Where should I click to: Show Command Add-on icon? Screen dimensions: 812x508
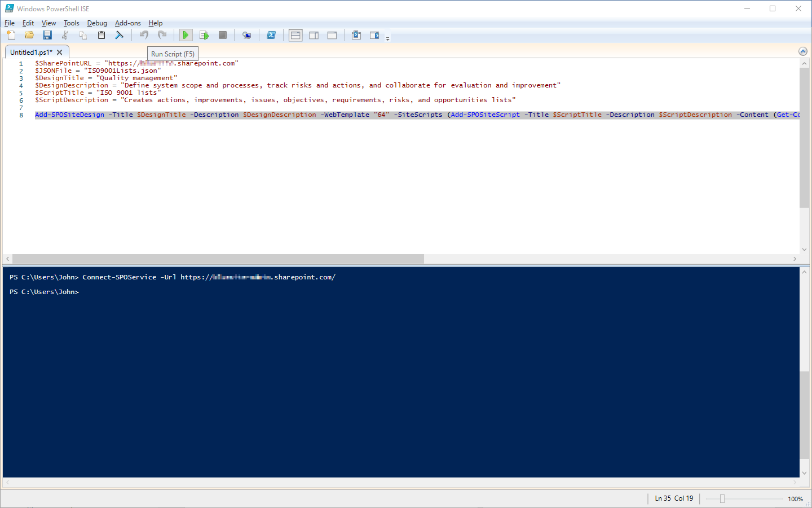point(374,35)
